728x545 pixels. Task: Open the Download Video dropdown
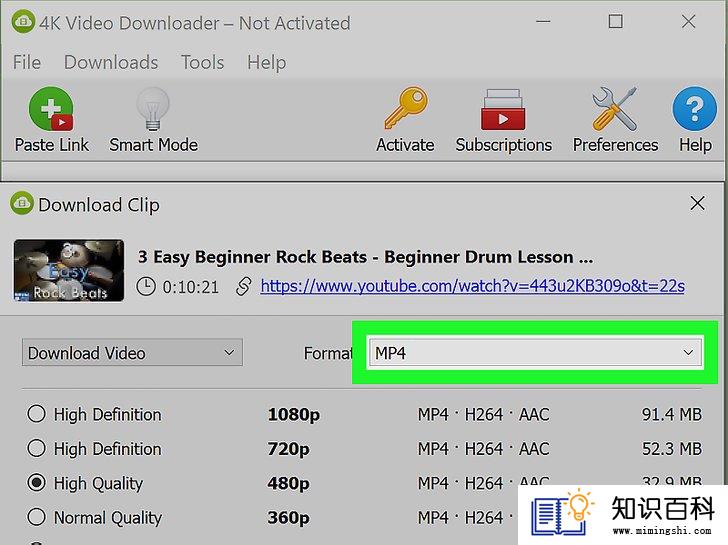[x=132, y=353]
